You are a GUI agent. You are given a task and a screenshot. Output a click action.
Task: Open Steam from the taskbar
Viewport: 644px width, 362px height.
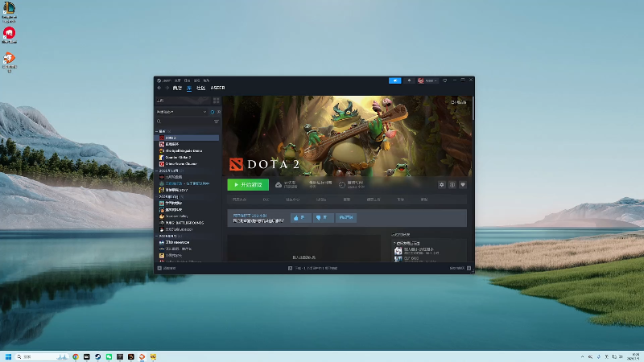97,356
